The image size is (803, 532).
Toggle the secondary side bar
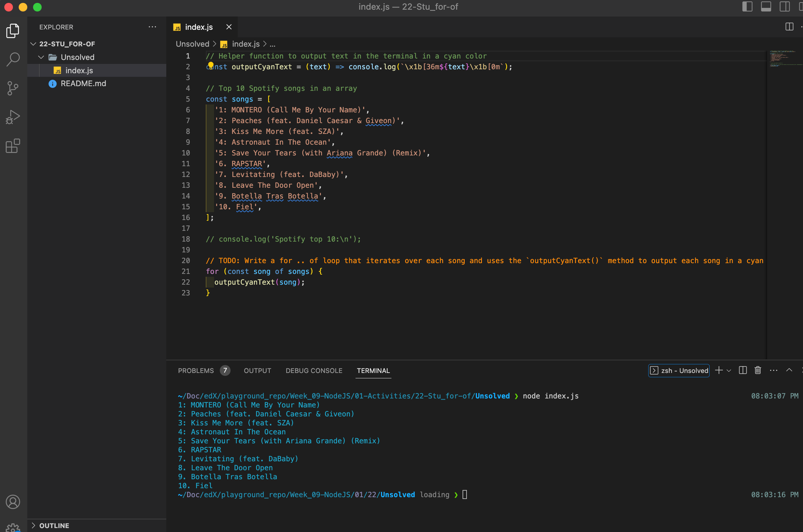tap(785, 7)
